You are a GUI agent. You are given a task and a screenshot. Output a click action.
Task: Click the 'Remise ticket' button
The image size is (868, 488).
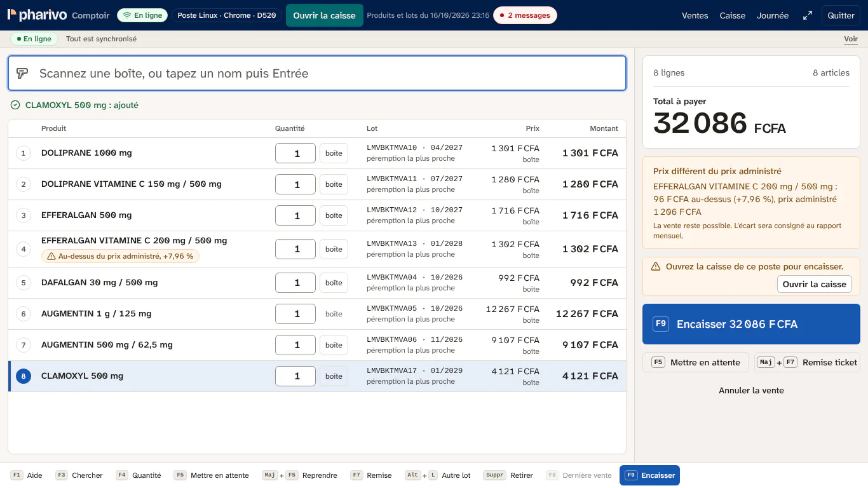[x=807, y=362]
